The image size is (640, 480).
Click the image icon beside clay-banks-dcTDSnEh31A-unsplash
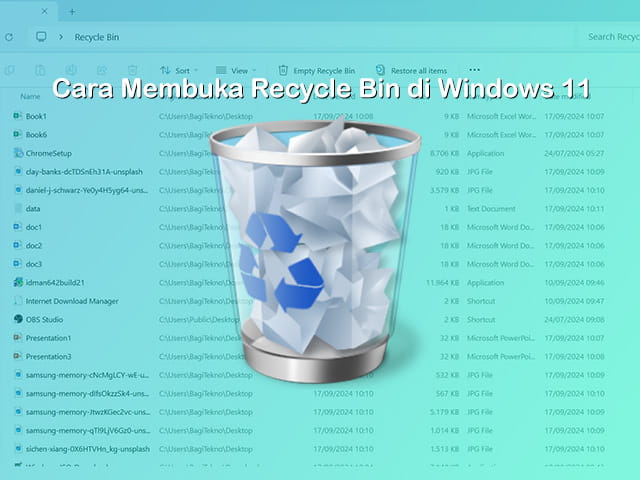(x=18, y=171)
